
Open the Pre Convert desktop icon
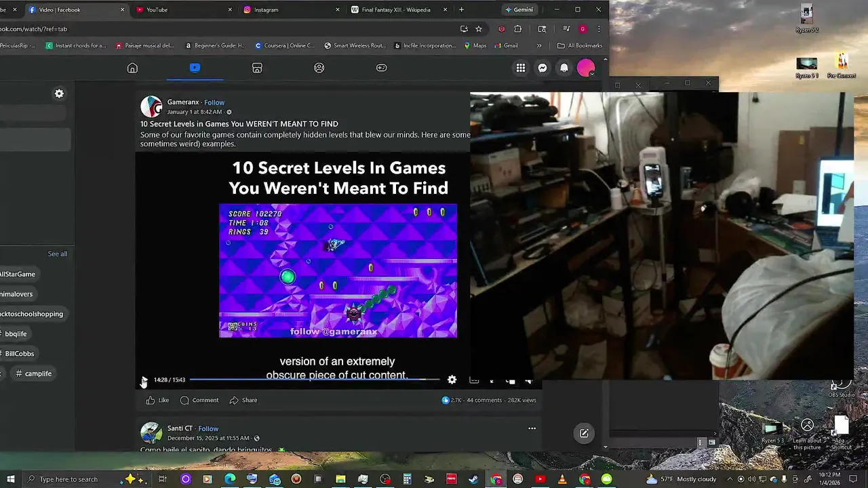click(x=842, y=66)
